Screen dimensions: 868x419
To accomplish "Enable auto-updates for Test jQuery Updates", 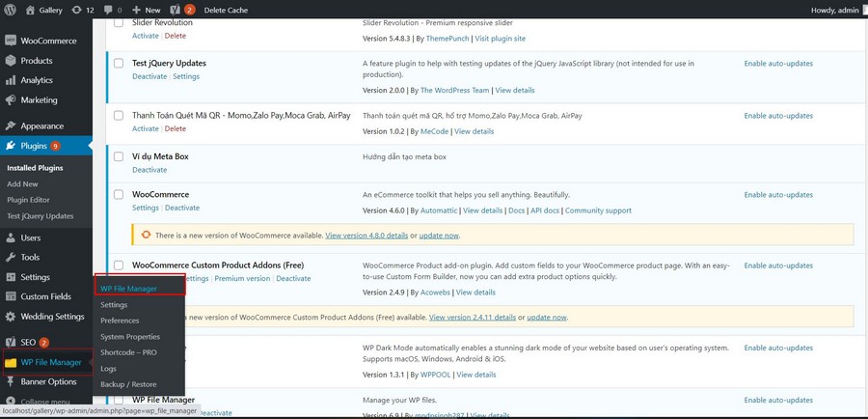I will (x=777, y=64).
